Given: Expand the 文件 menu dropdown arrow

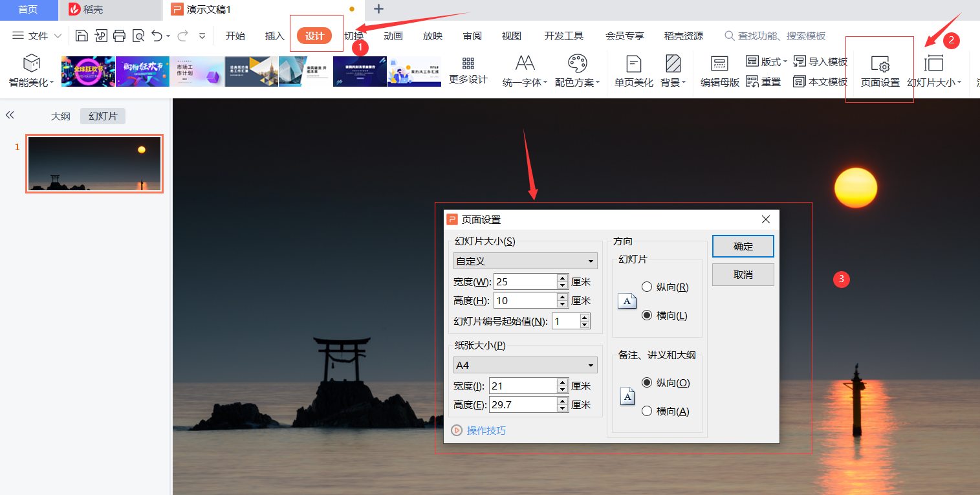Looking at the screenshot, I should [58, 36].
